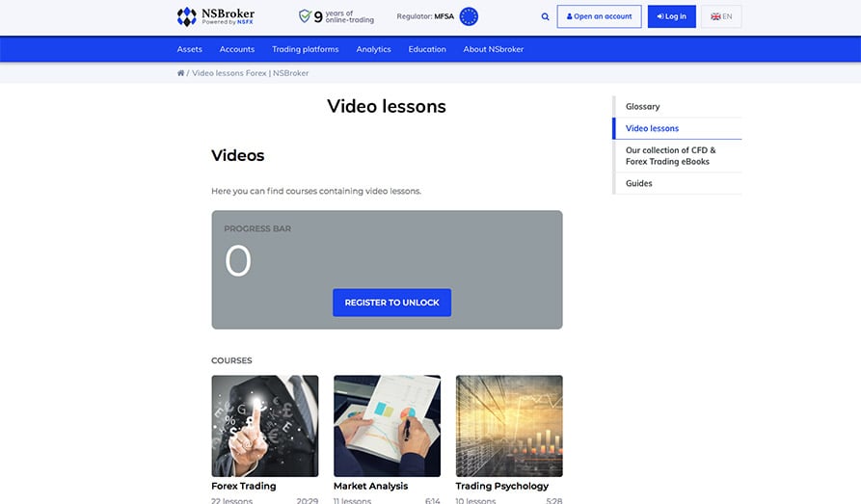The image size is (861, 504).
Task: Open the EN language selector
Action: tap(720, 16)
